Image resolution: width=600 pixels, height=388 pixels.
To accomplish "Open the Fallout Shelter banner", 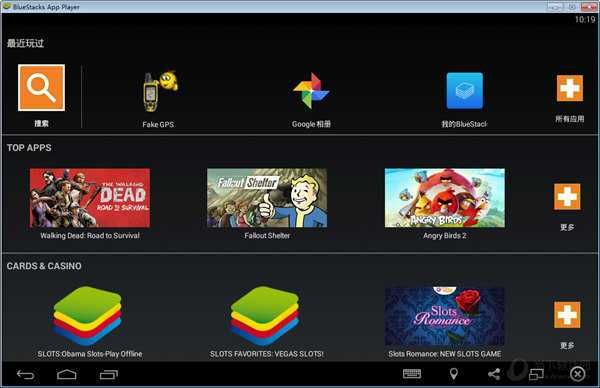I will (267, 198).
